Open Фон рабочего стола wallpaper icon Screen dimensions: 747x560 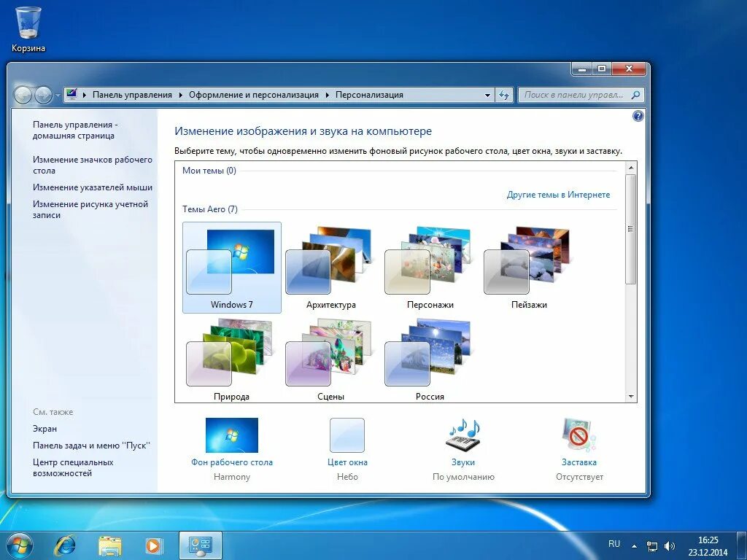[231, 435]
